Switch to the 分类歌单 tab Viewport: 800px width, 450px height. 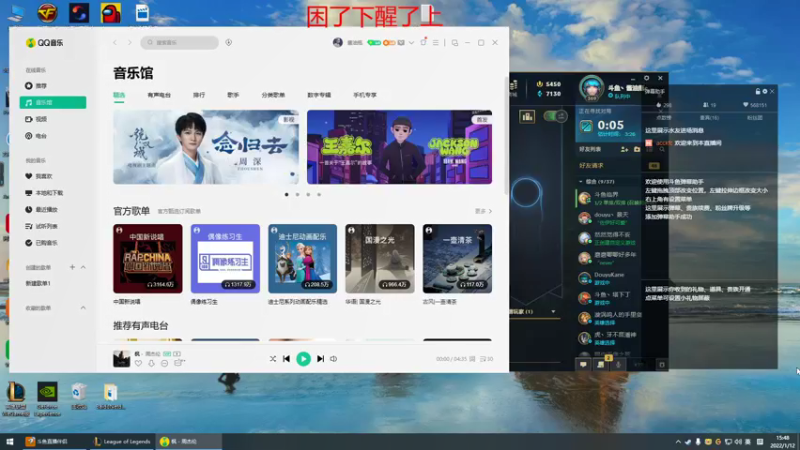tap(273, 95)
